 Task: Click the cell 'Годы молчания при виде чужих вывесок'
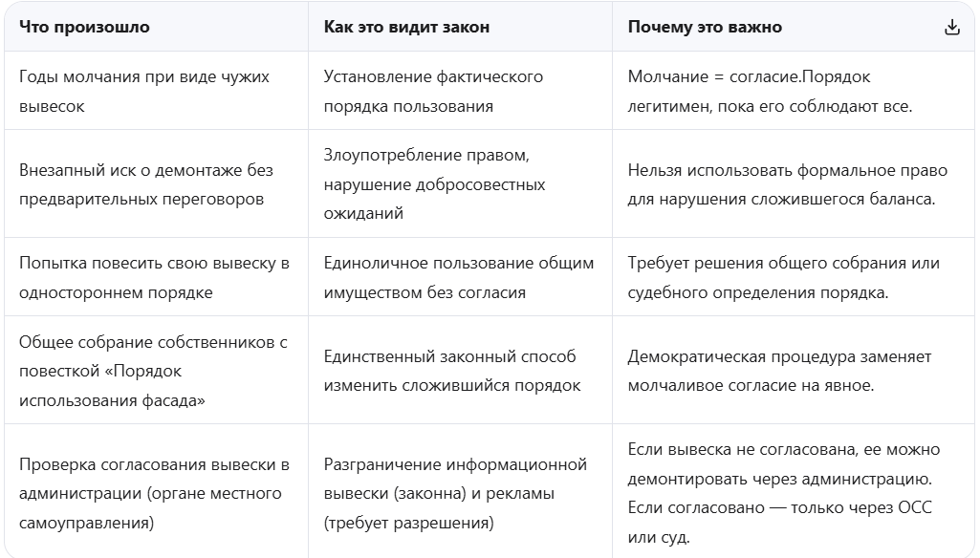click(156, 91)
